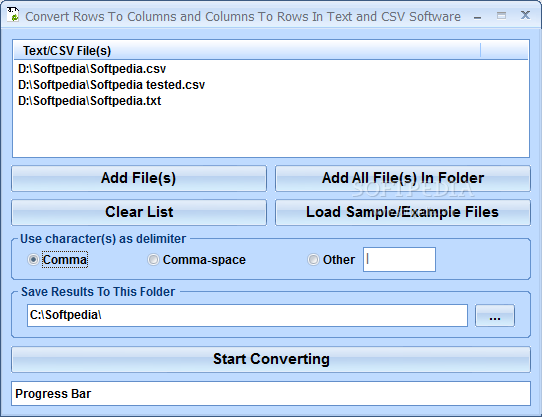This screenshot has height=417, width=542.
Task: Start converting the listed files
Action: (271, 359)
